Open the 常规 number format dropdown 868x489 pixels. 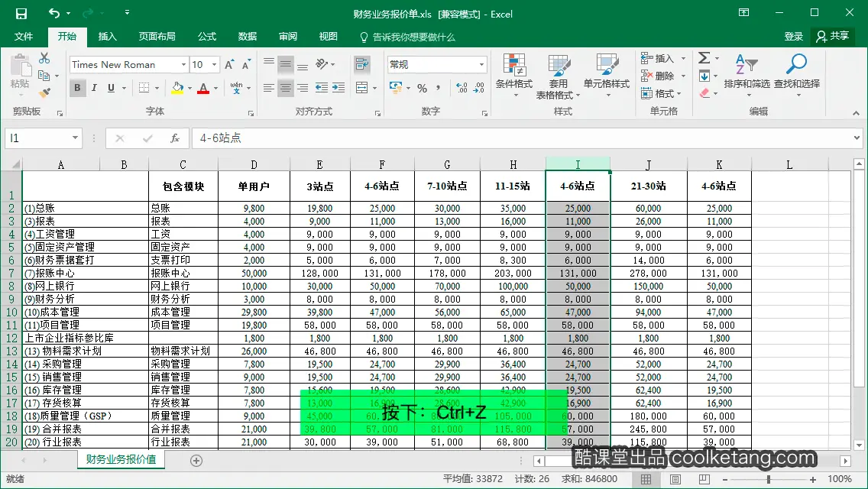[481, 65]
